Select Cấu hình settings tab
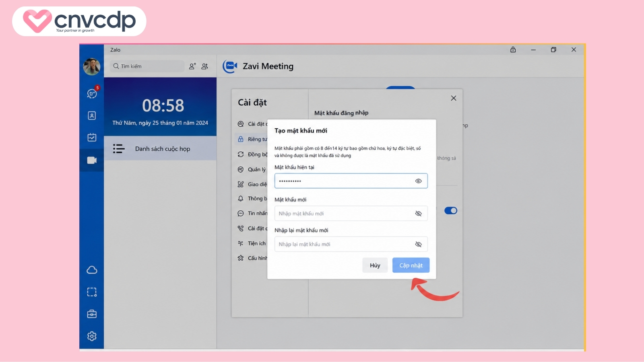 click(x=252, y=258)
